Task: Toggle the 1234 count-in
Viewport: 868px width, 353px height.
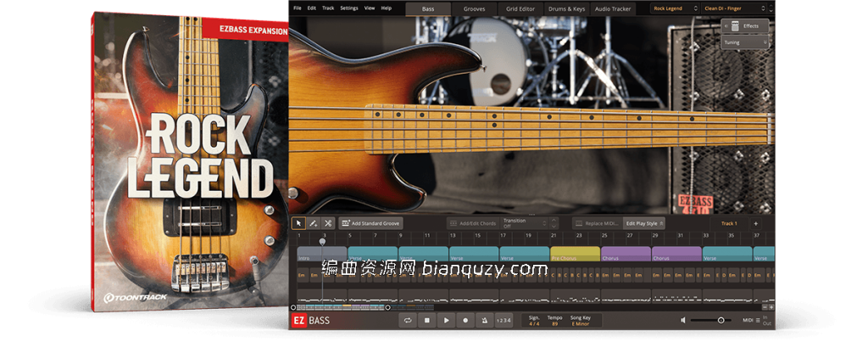Action: pyautogui.click(x=504, y=320)
